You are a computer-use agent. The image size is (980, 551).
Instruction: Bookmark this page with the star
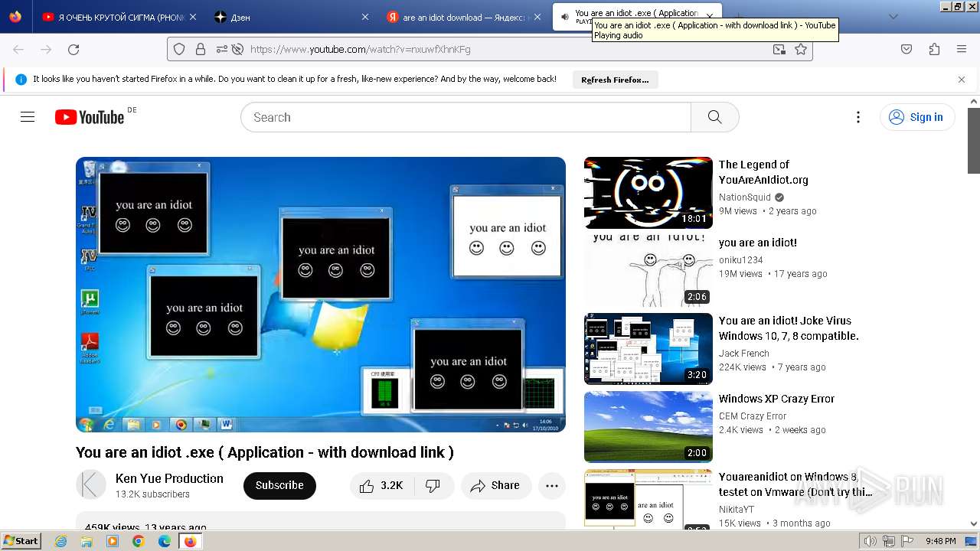click(x=801, y=49)
